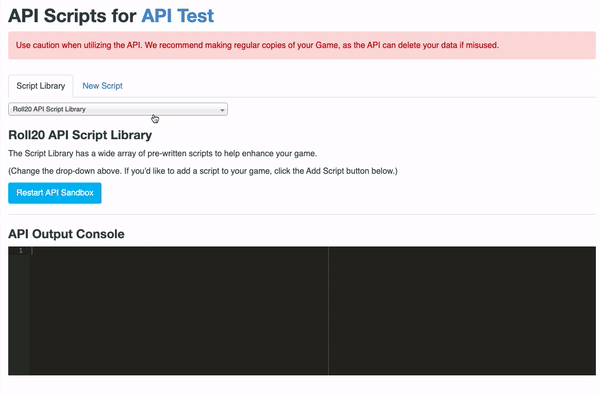Click the Restart API Sandbox button

point(55,193)
